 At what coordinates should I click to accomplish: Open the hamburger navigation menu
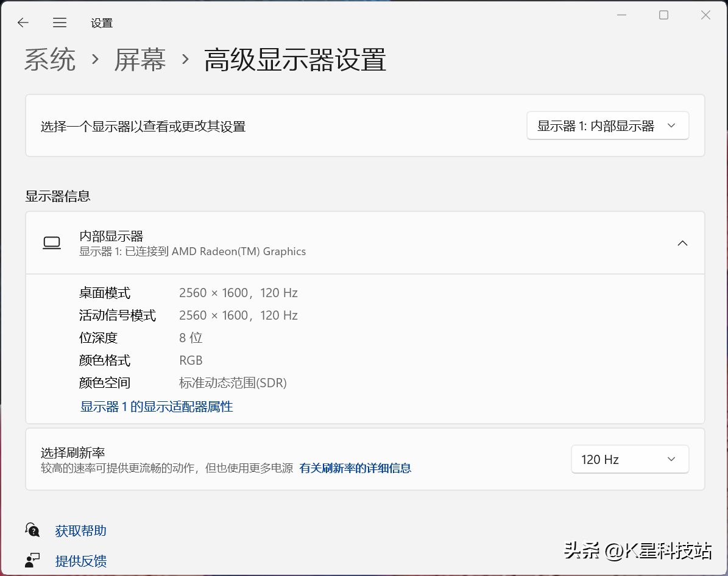(60, 23)
